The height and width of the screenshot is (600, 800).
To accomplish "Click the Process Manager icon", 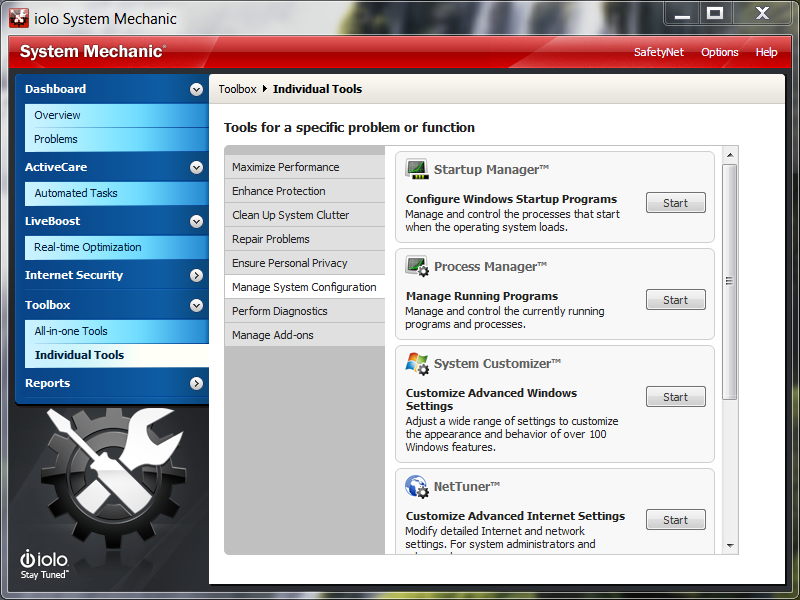I will tap(417, 266).
